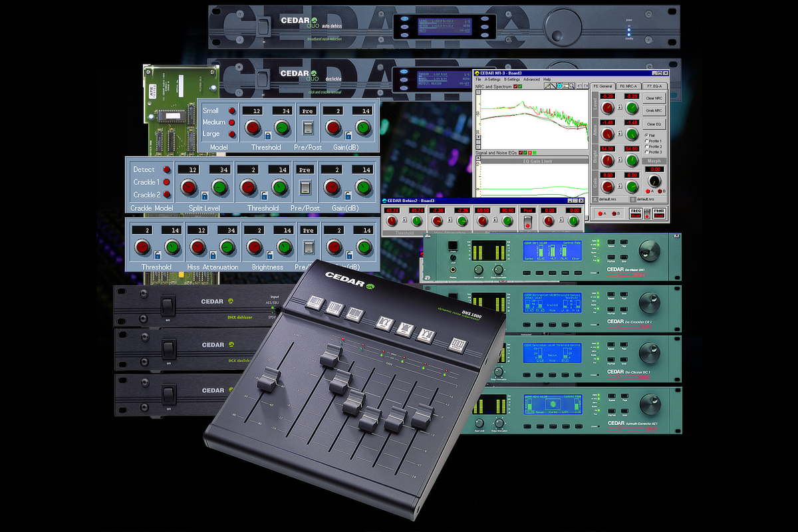Click the Hiss Attenuation lock icon
This screenshot has height=532, width=798.
[x=212, y=255]
